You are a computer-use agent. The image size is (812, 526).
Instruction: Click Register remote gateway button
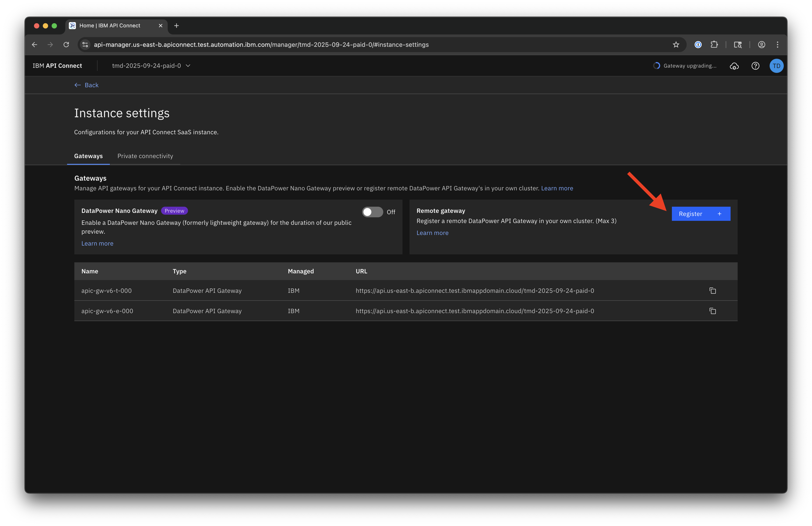coord(700,214)
